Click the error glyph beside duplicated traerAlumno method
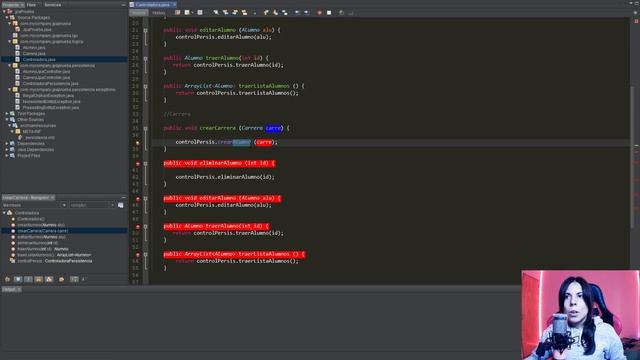 click(138, 227)
